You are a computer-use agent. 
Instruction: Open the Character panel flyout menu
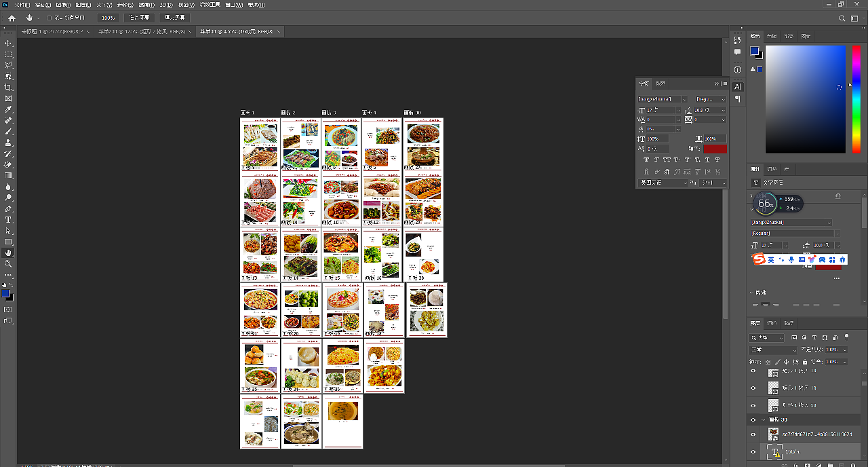click(725, 83)
